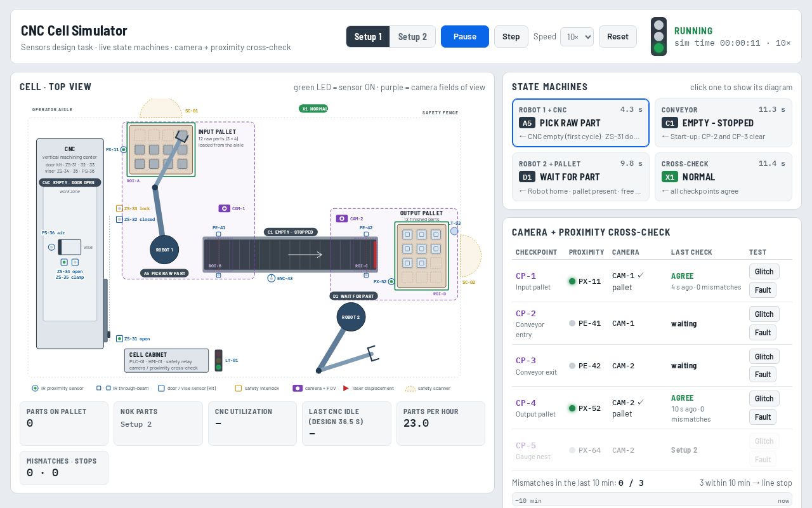Click the Robot 2 base circle
The width and height of the screenshot is (812, 508).
[x=351, y=316]
